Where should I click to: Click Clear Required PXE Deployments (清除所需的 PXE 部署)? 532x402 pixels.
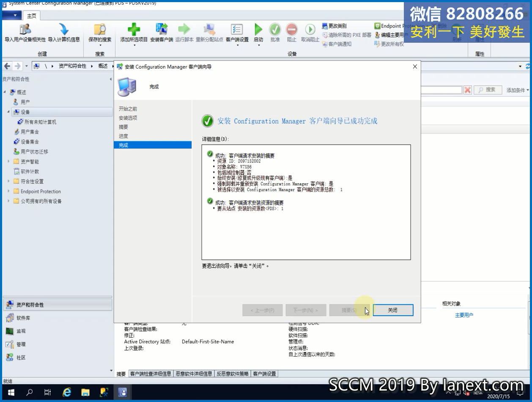point(347,35)
